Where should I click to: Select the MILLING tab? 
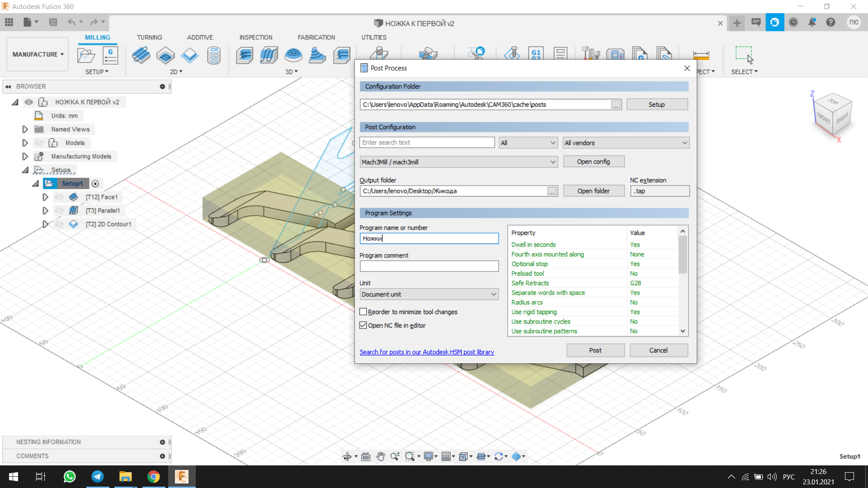pyautogui.click(x=98, y=38)
